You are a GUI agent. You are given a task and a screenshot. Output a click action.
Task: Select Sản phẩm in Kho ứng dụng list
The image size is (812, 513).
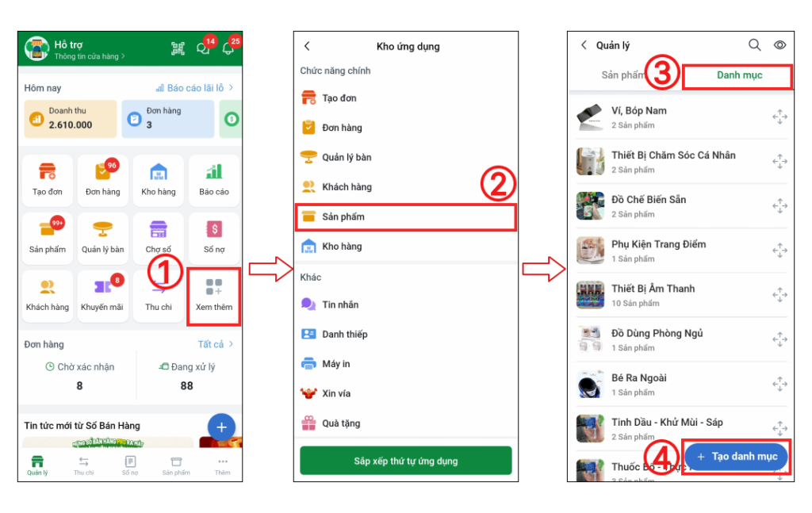[406, 216]
